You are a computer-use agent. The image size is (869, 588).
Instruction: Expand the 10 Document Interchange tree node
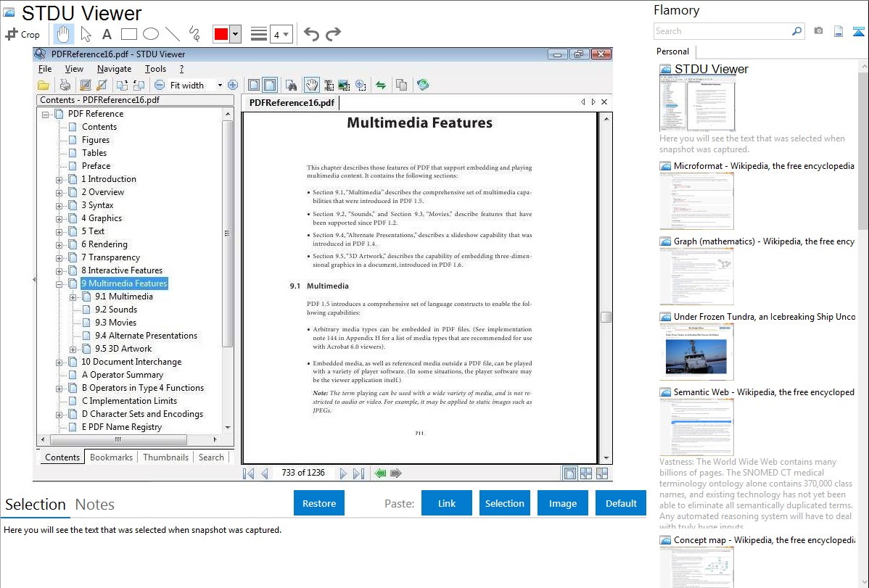[x=59, y=362]
